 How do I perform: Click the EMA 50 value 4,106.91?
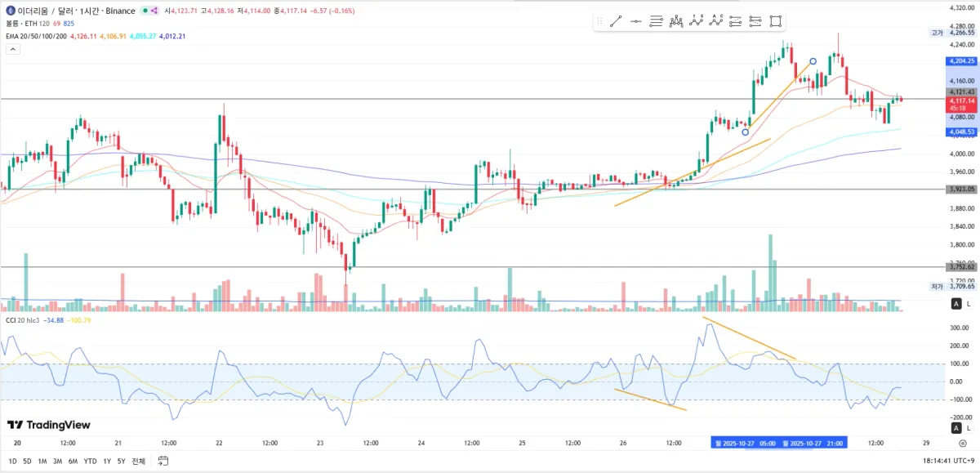[114, 36]
